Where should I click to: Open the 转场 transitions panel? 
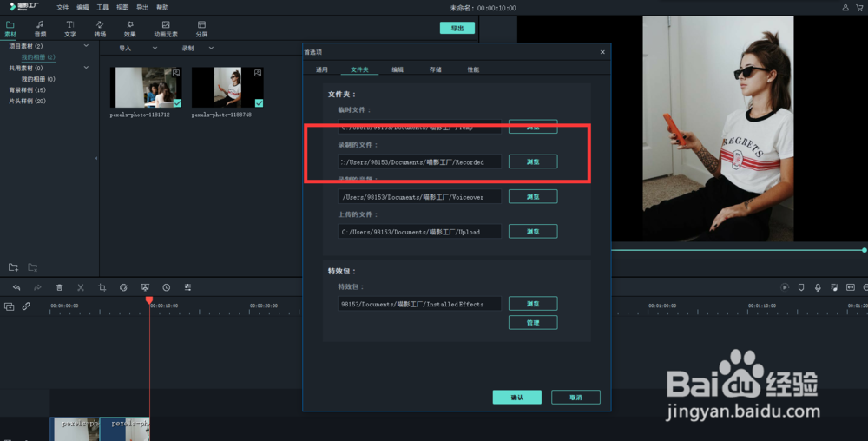point(100,29)
